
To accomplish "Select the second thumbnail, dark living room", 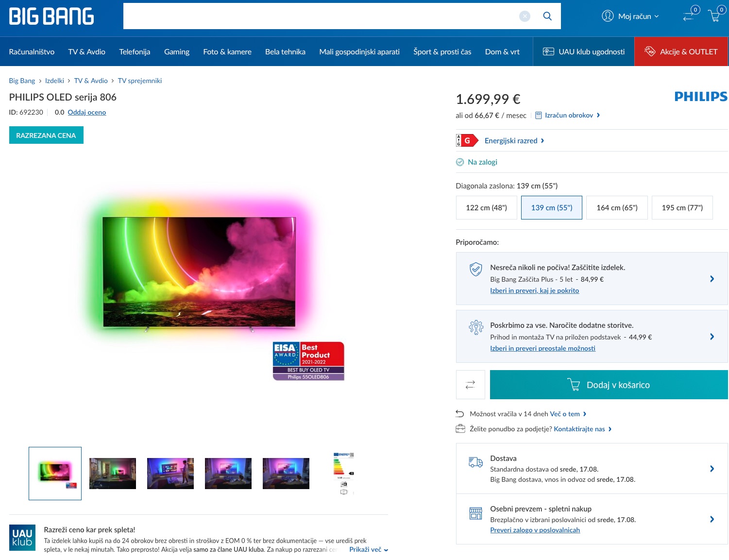I will pos(113,474).
